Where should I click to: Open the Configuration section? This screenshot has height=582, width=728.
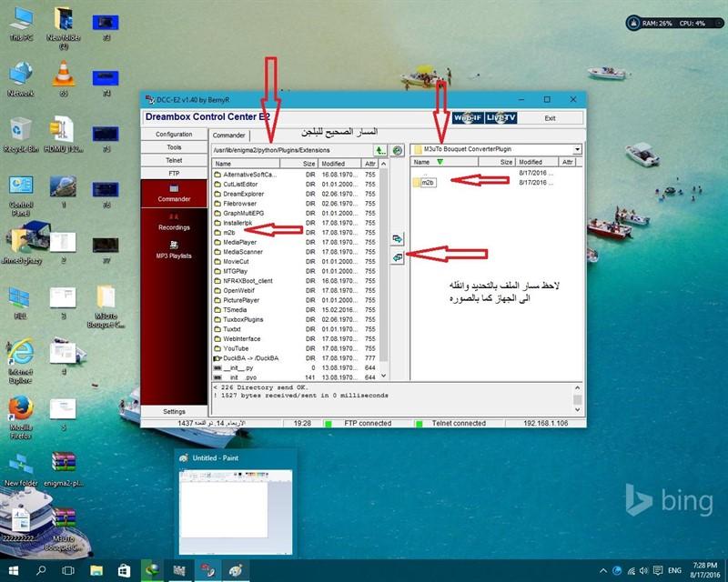click(x=174, y=134)
